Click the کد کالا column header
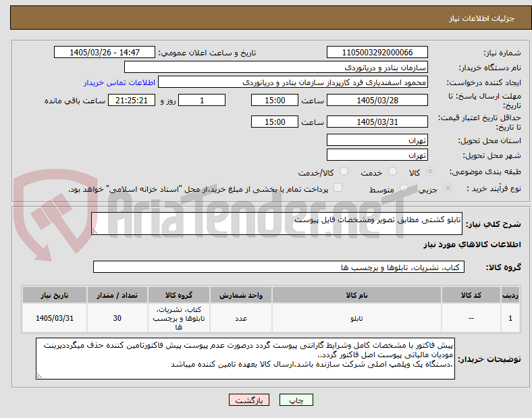The width and height of the screenshot is (532, 418). (471, 295)
